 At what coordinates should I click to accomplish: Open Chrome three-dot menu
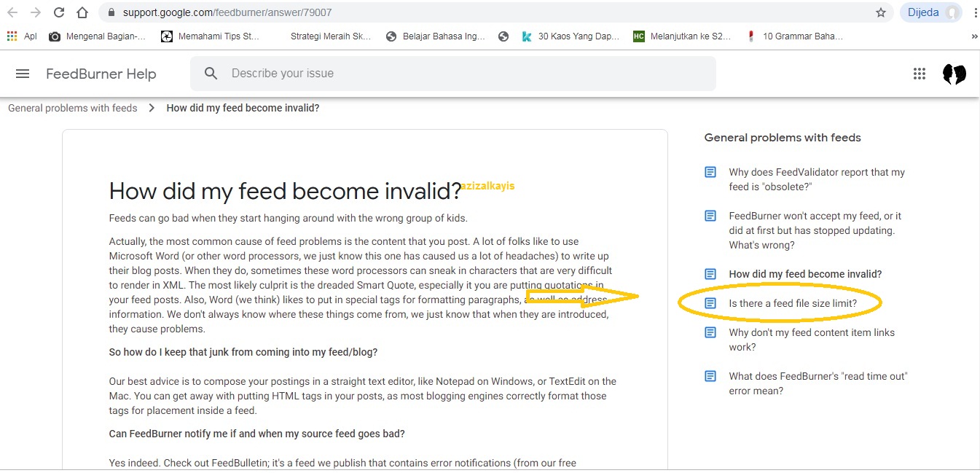click(975, 12)
